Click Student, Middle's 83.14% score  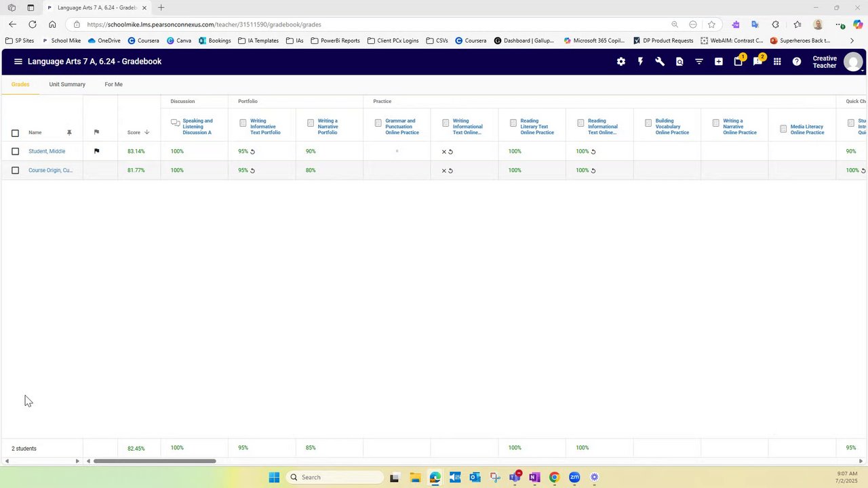tap(136, 151)
